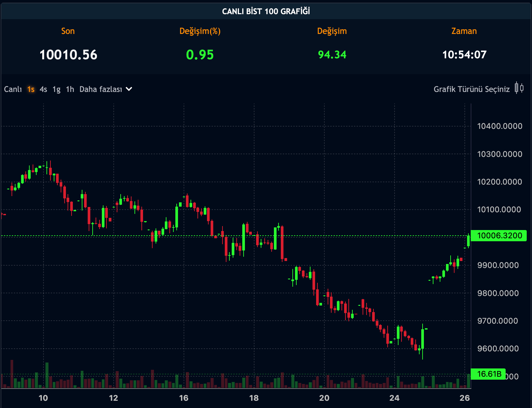Click date label 26 on time axis
The height and width of the screenshot is (408, 532).
[x=464, y=398]
